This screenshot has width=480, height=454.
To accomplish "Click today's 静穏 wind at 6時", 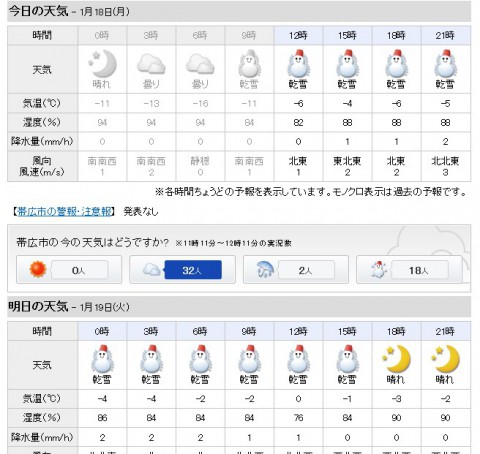I will pos(200,161).
